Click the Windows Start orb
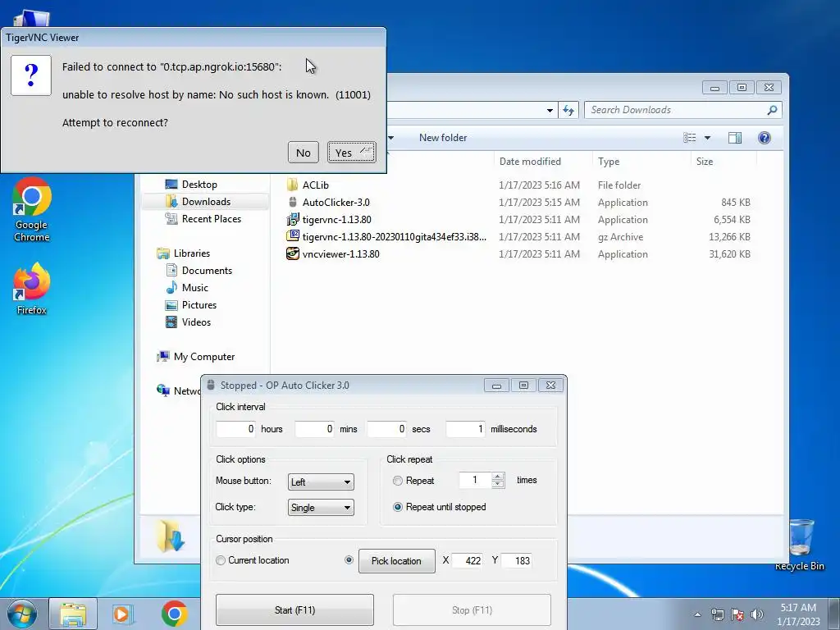This screenshot has width=840, height=630. pyautogui.click(x=21, y=614)
